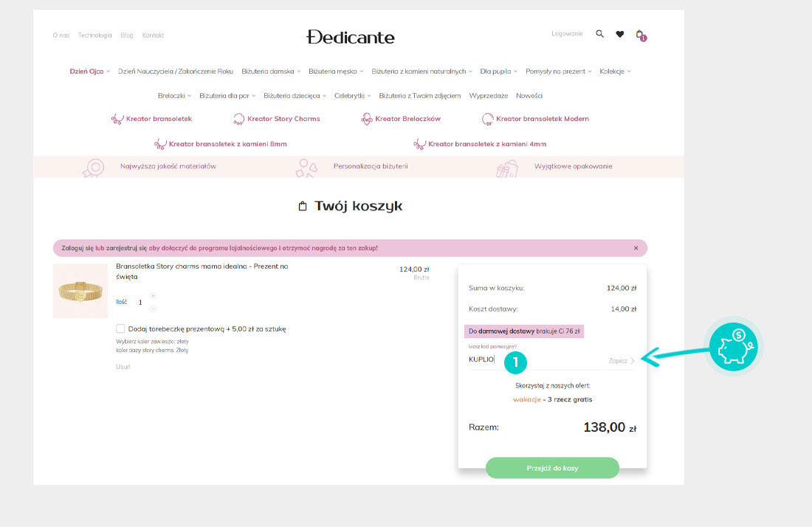Click the gift box icon beside Wyjątkowe opakowanie
The image size is (812, 527).
pyautogui.click(x=507, y=168)
